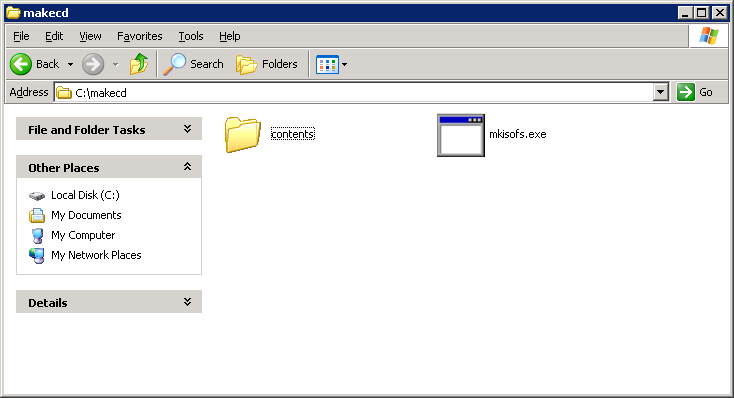Open the My Network Places link
The width and height of the screenshot is (734, 398).
(96, 255)
